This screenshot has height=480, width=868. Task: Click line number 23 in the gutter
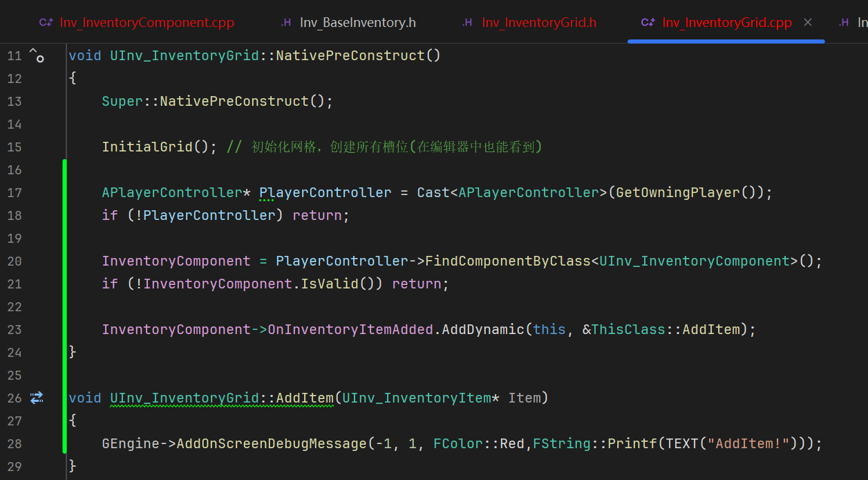coord(15,329)
